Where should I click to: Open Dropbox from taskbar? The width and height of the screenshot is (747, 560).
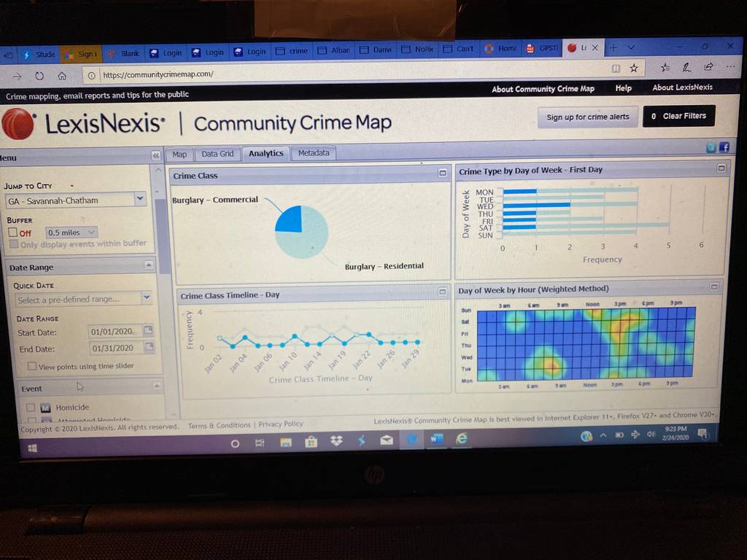(336, 441)
